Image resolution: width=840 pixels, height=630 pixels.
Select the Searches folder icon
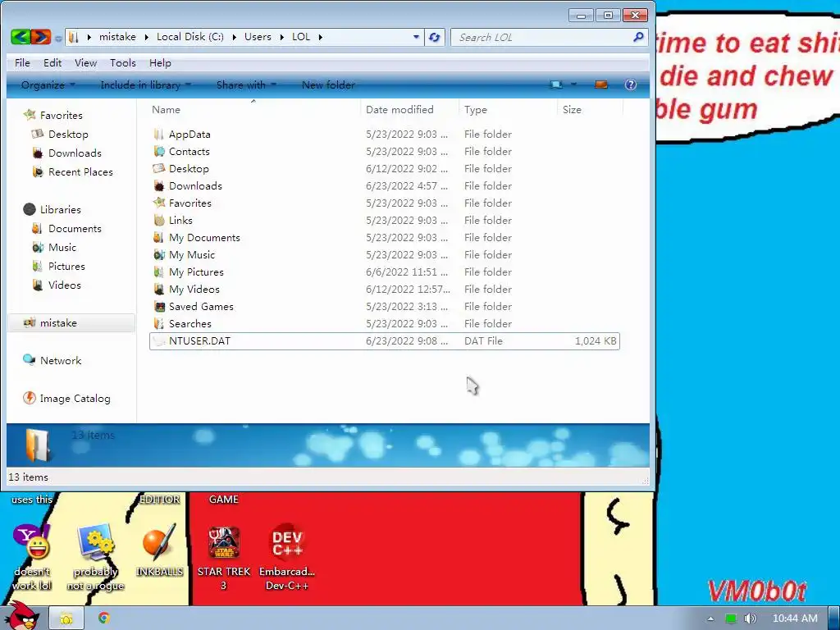[158, 323]
